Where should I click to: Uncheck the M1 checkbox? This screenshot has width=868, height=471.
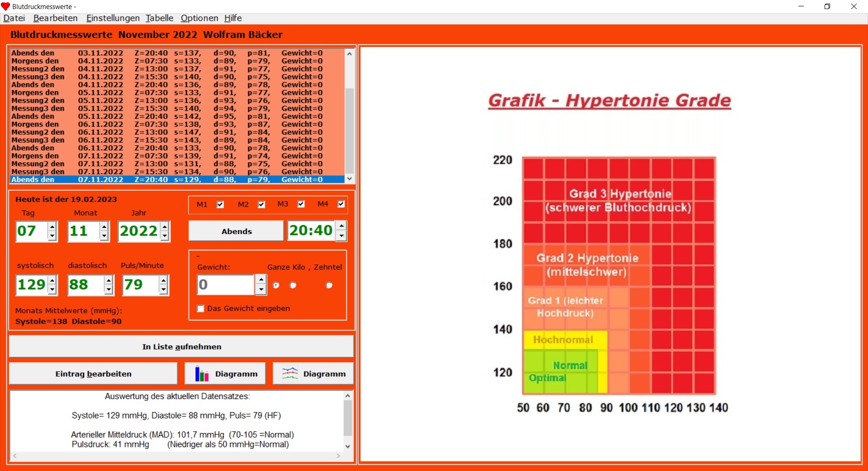coord(220,204)
